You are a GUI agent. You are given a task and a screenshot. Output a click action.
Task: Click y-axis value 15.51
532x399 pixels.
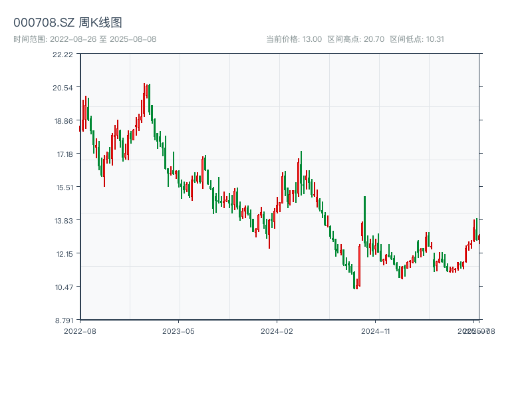pos(65,188)
